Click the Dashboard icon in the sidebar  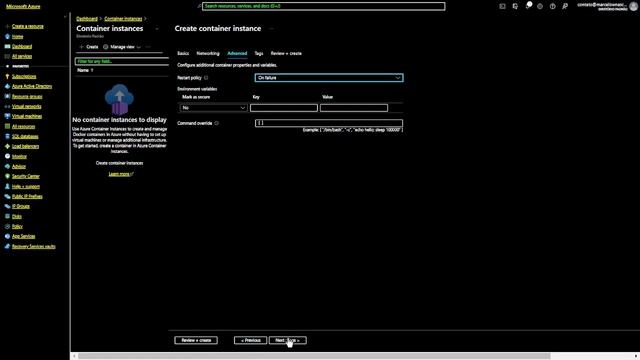point(7,46)
